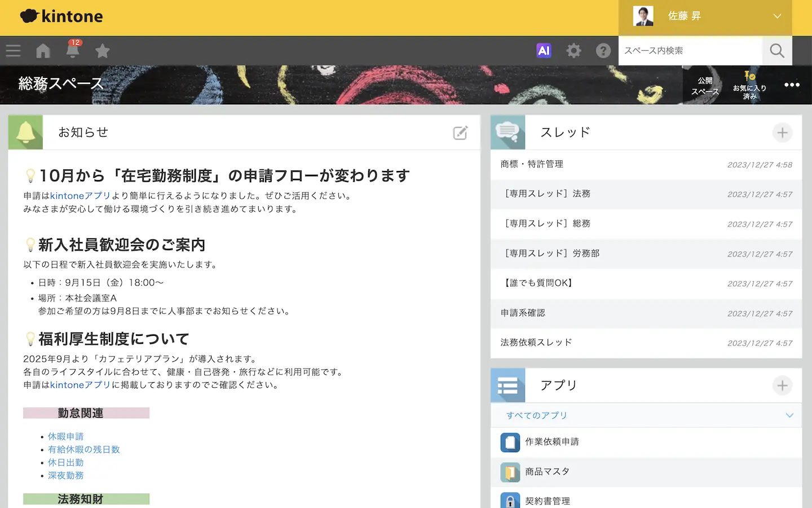
Task: Click the search magnifier button
Action: [777, 51]
